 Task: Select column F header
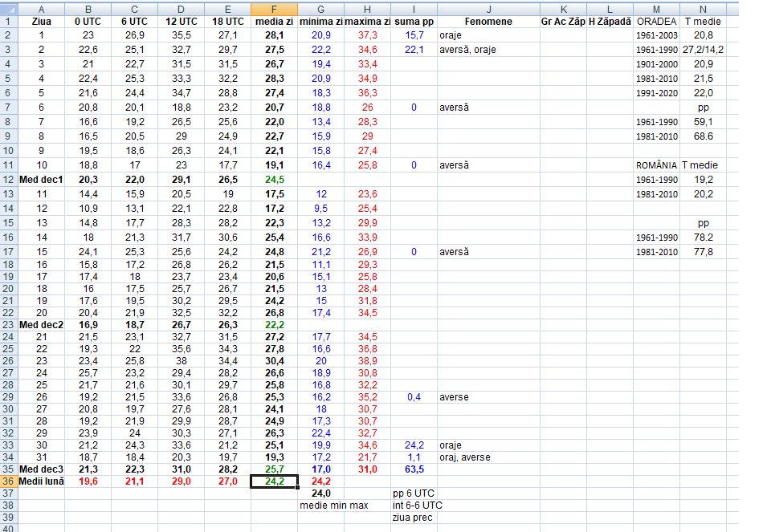tap(274, 9)
